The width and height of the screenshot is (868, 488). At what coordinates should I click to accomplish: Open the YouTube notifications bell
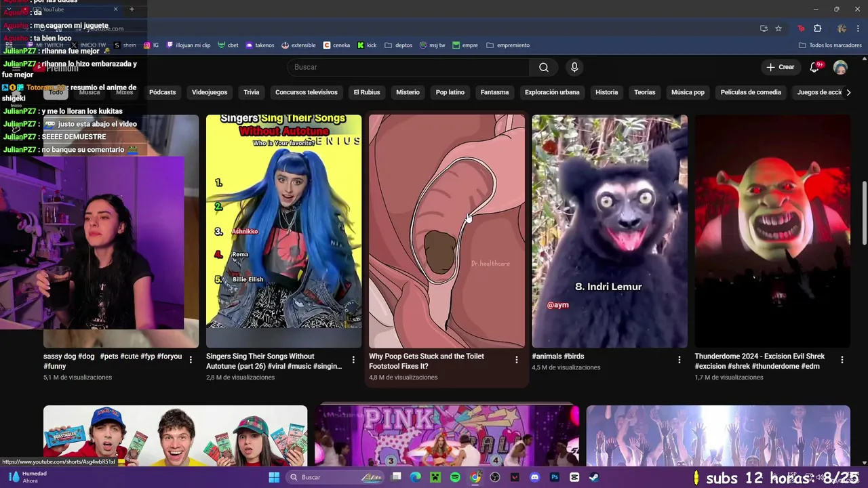pos(816,67)
